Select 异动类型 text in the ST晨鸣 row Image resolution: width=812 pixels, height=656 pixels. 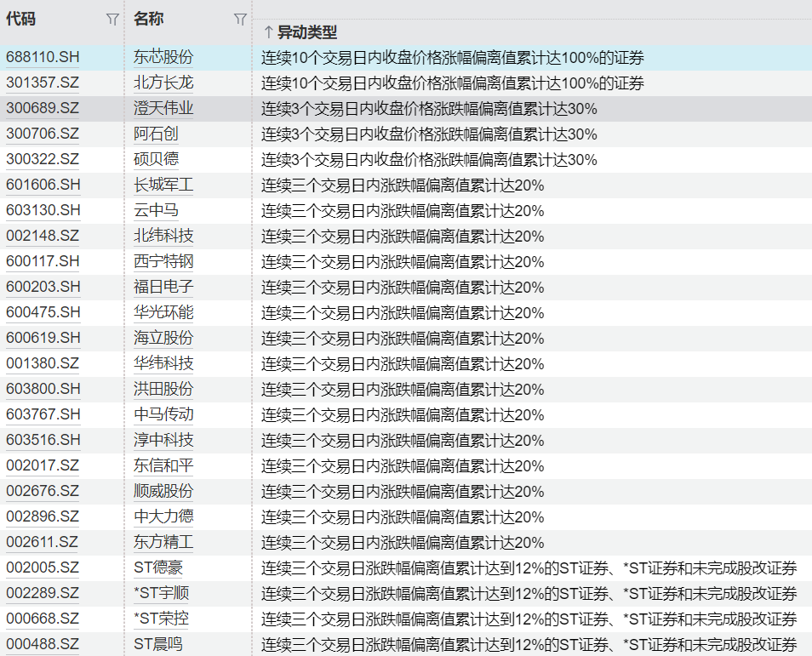(x=529, y=645)
